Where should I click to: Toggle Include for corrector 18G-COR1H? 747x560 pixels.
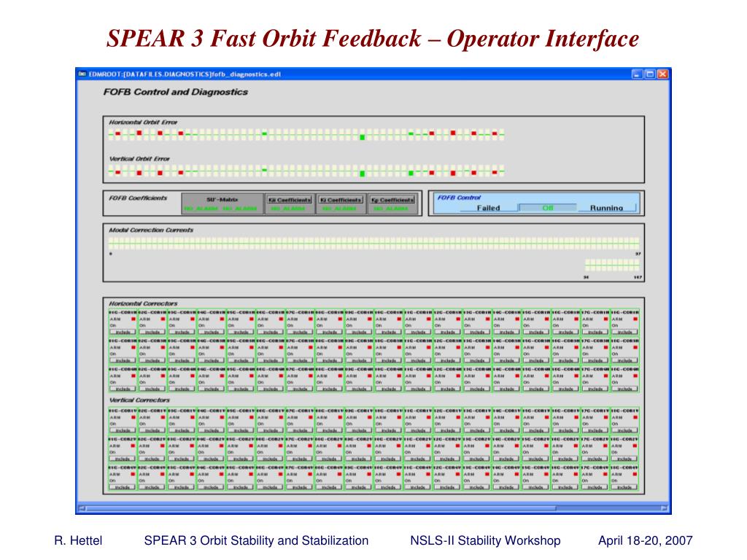tap(625, 332)
